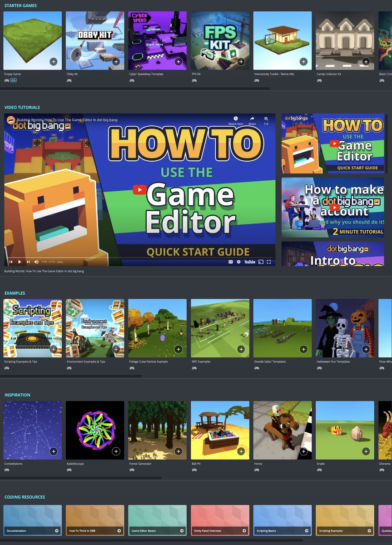Open Watch later on the video
The width and height of the screenshot is (392, 545).
(x=236, y=120)
